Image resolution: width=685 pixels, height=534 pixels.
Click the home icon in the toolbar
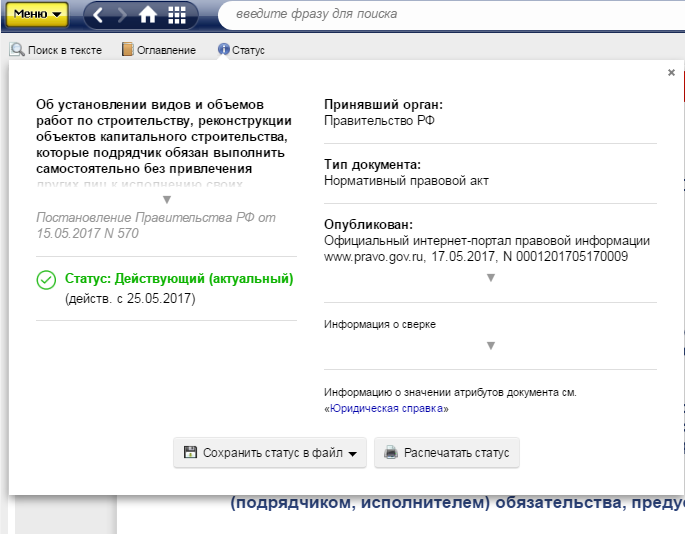(148, 15)
